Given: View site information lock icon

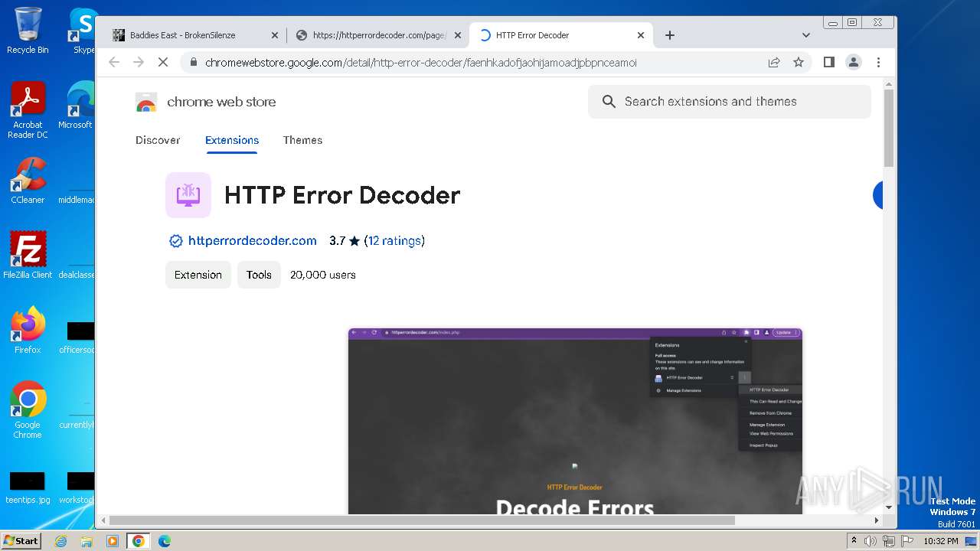Looking at the screenshot, I should (194, 62).
